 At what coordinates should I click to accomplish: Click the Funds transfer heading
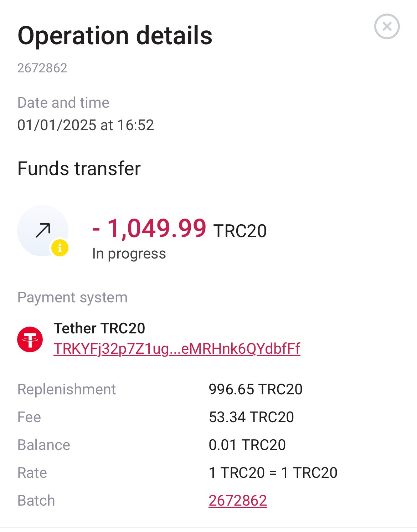coord(79,169)
